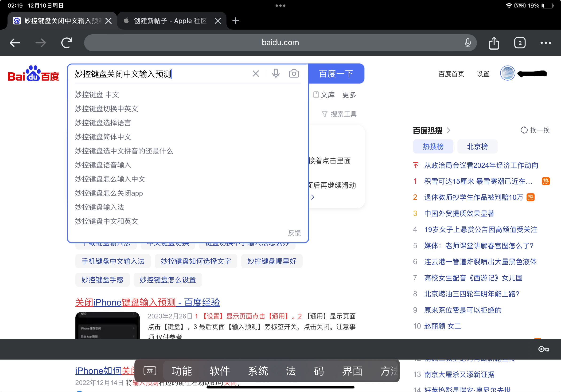This screenshot has height=392, width=561.
Task: Toggle the pinyin keyboard candidate bar icon
Action: click(150, 370)
